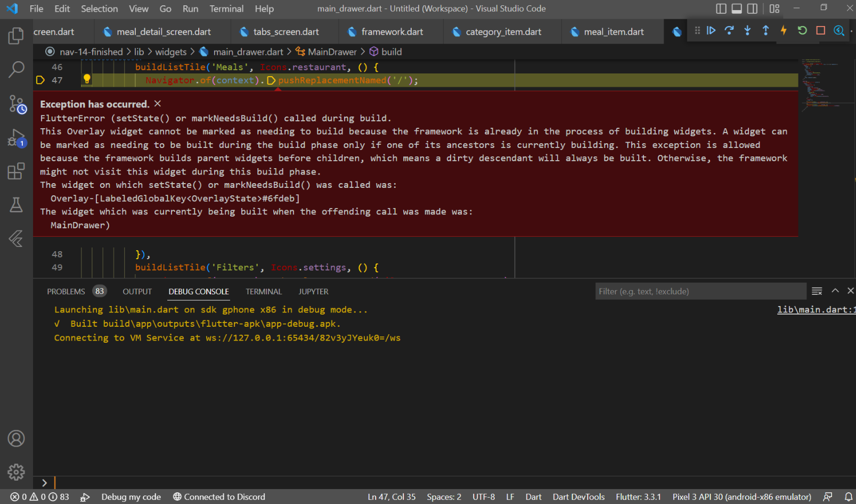This screenshot has height=504, width=856.
Task: Open Dart DevTools widget inspector icon
Action: 839,31
